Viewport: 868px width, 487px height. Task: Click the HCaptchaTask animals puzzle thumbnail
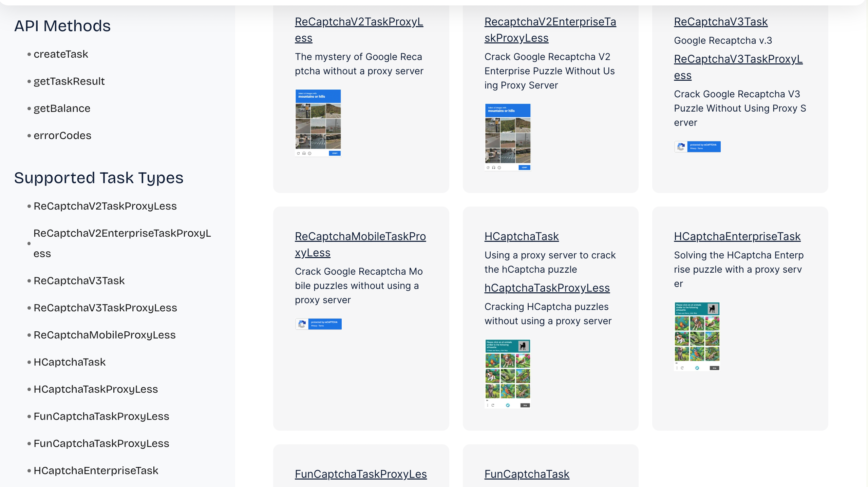coord(508,374)
